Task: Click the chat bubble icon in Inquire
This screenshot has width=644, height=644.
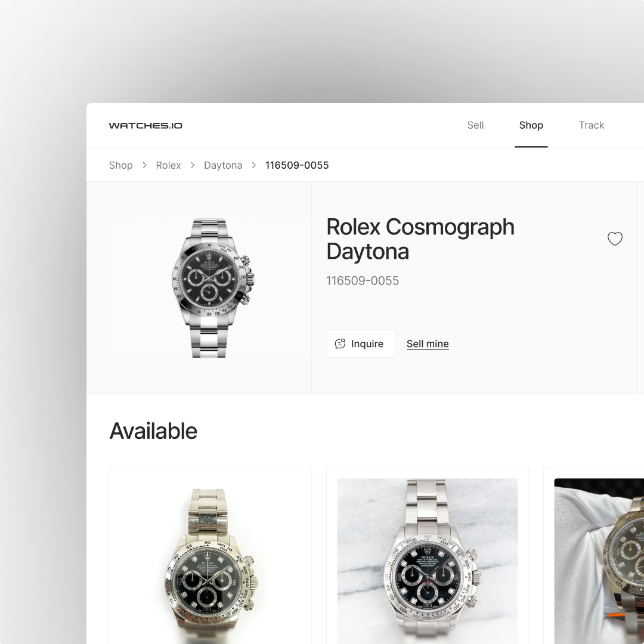Action: [340, 344]
